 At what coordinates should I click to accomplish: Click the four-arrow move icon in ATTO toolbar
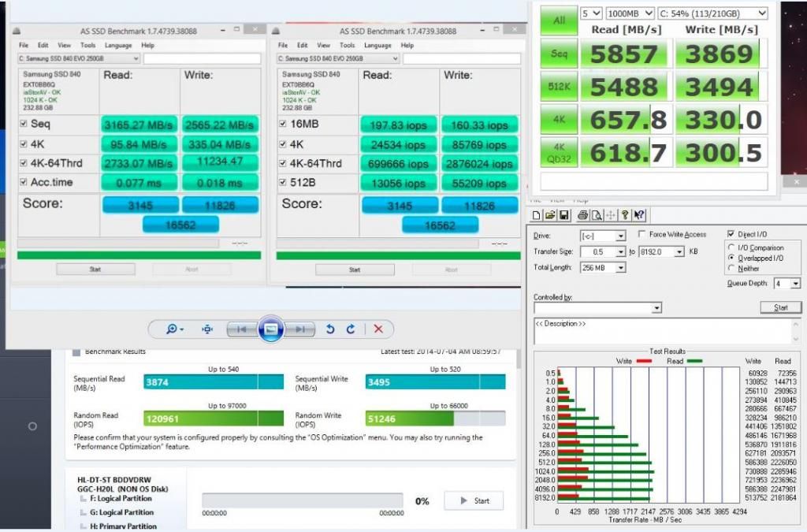click(611, 215)
